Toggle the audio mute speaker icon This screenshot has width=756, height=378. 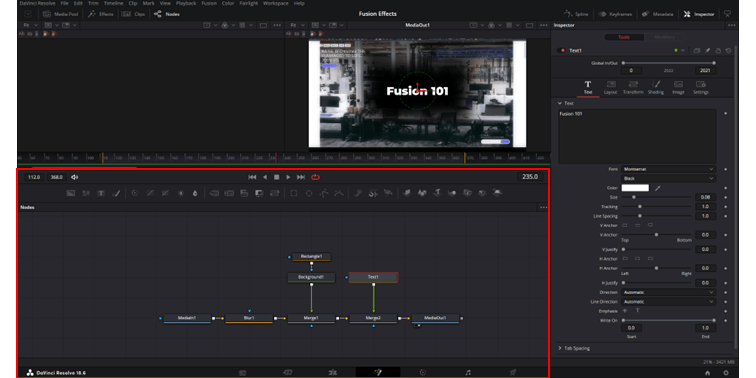coord(75,177)
